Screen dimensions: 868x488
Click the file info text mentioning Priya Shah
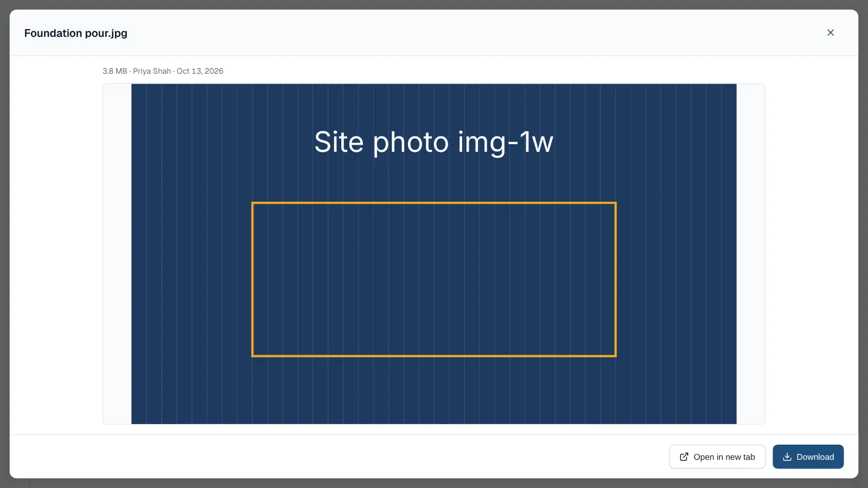pyautogui.click(x=163, y=71)
